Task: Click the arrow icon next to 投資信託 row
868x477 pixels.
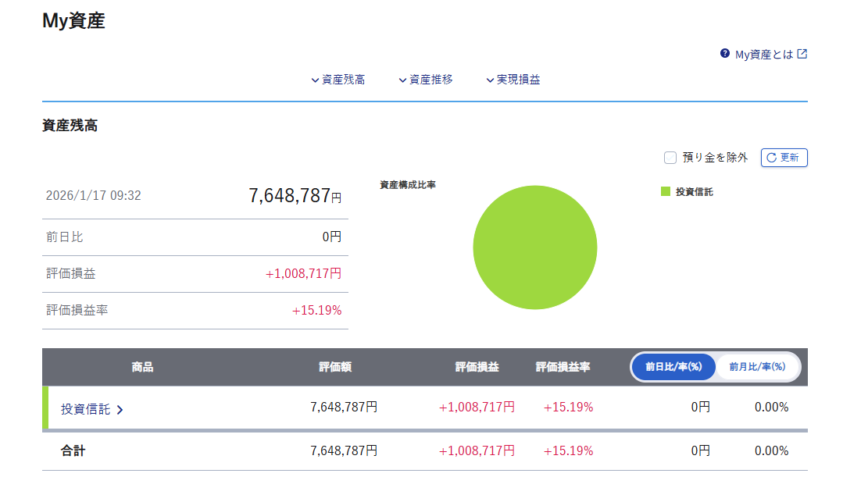Action: click(x=120, y=410)
